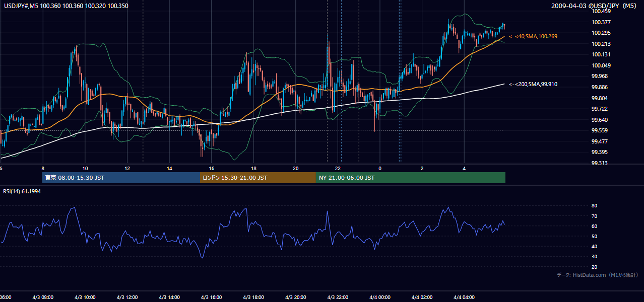
Task: Click the 4/3 22:00 time axis label
Action: [338, 297]
